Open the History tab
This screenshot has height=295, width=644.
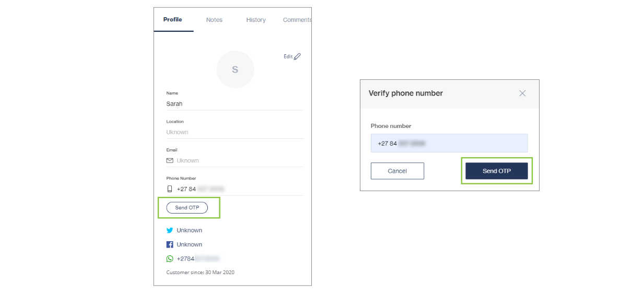point(256,20)
